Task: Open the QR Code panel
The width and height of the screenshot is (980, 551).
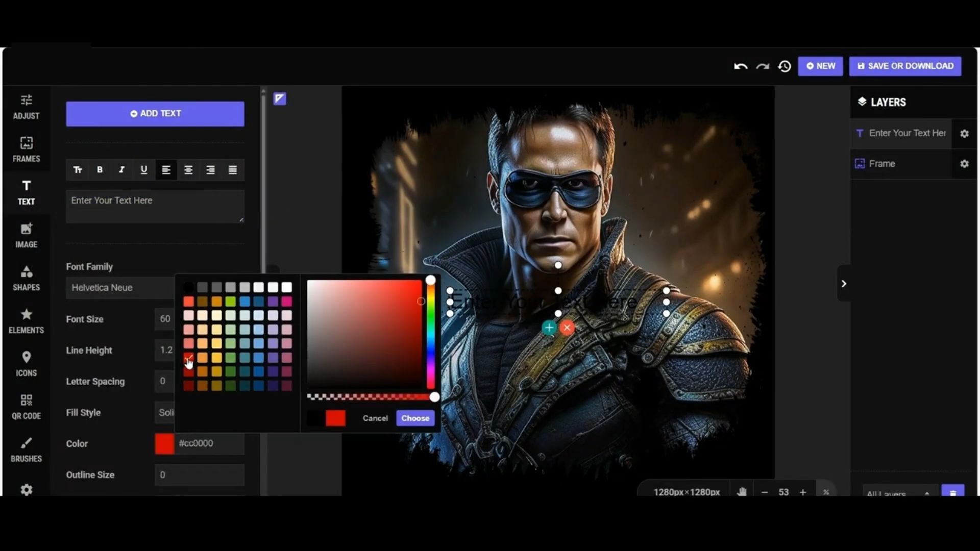Action: point(26,407)
